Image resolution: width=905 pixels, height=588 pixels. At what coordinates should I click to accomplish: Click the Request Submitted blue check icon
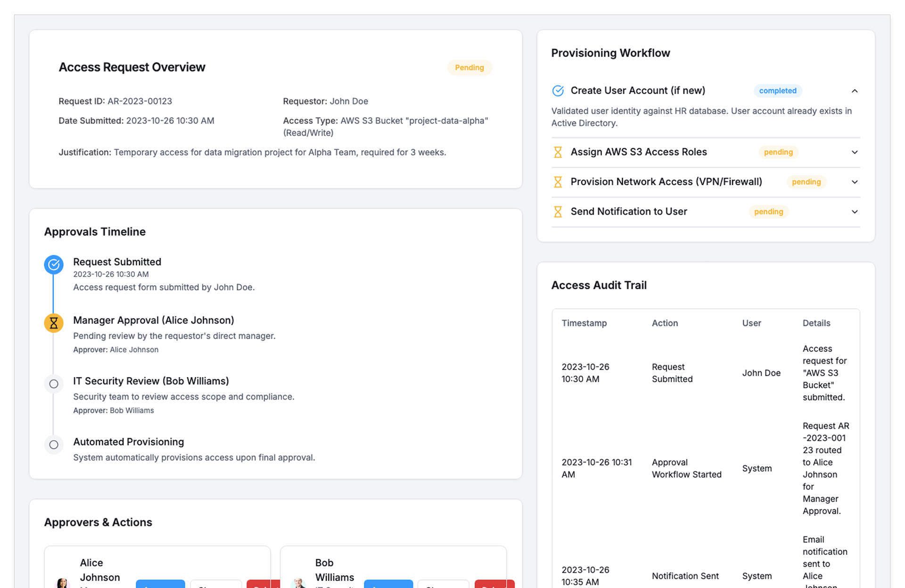pos(54,265)
